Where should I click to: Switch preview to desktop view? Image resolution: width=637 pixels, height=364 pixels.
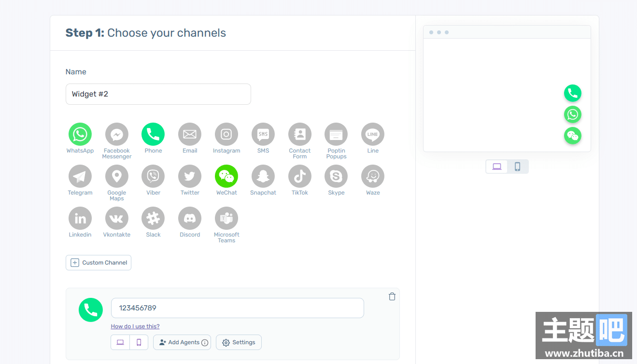tap(497, 167)
